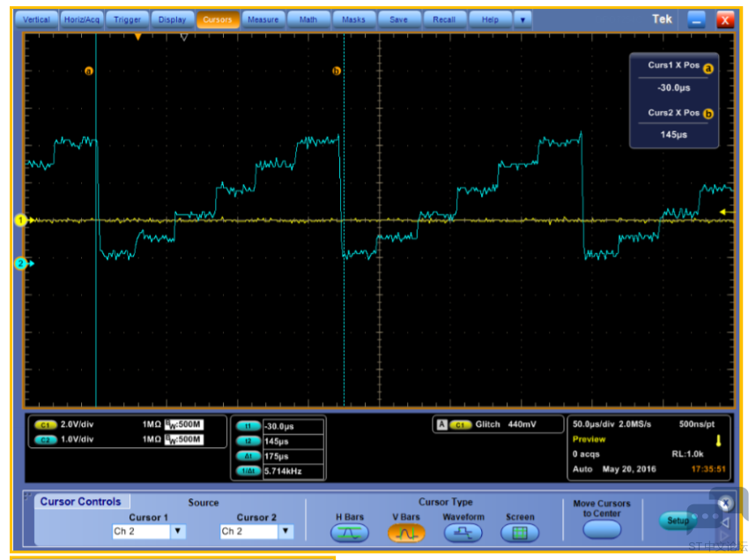Select the H Bars cursor type
The height and width of the screenshot is (560, 756).
[x=349, y=533]
